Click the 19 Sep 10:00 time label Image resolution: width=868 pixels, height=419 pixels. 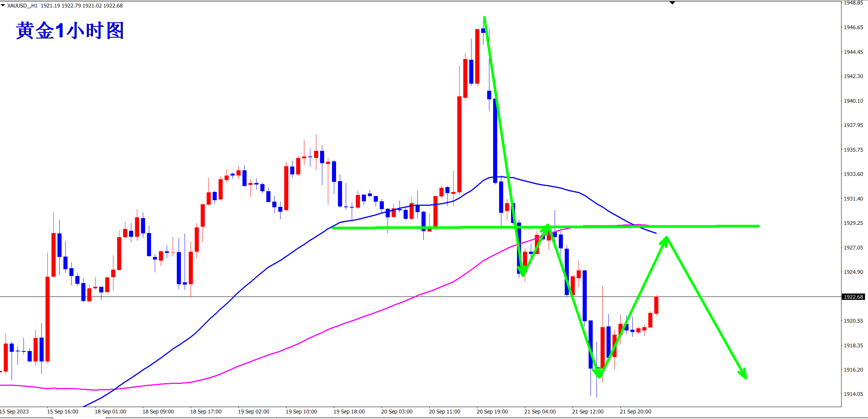pos(301,412)
